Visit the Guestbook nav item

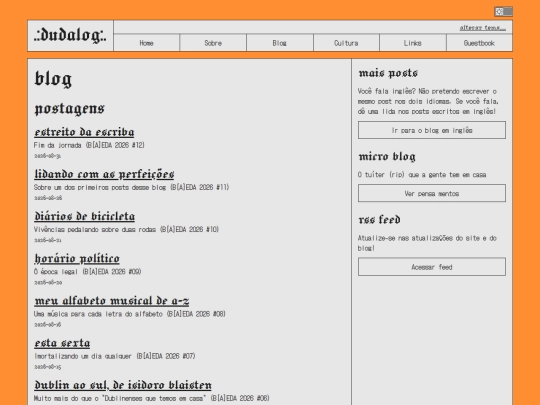click(479, 43)
